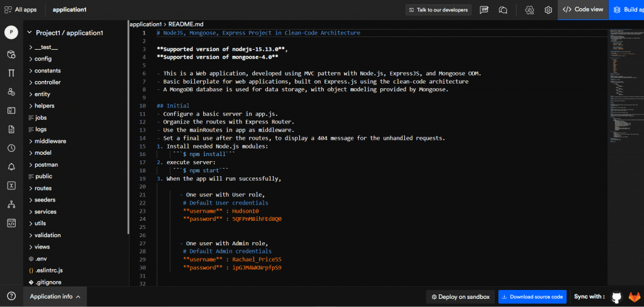Expand Application info panel
Screen dimensions: 644x307
(x=55, y=296)
